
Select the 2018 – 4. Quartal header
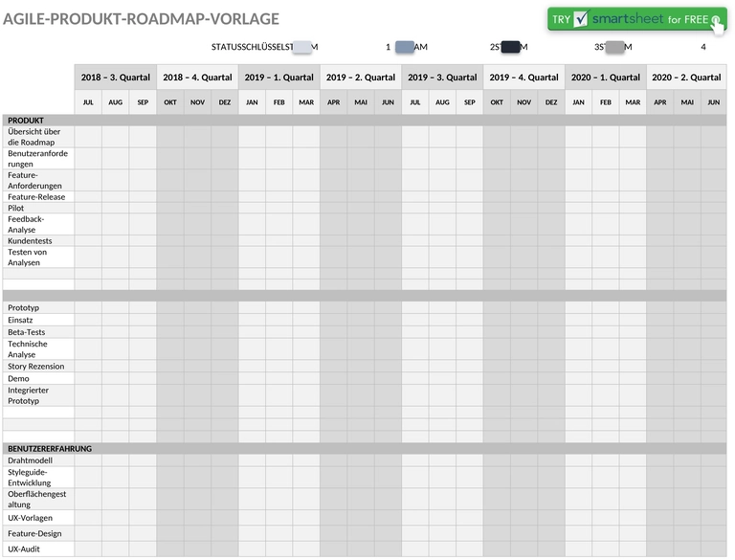(x=197, y=78)
